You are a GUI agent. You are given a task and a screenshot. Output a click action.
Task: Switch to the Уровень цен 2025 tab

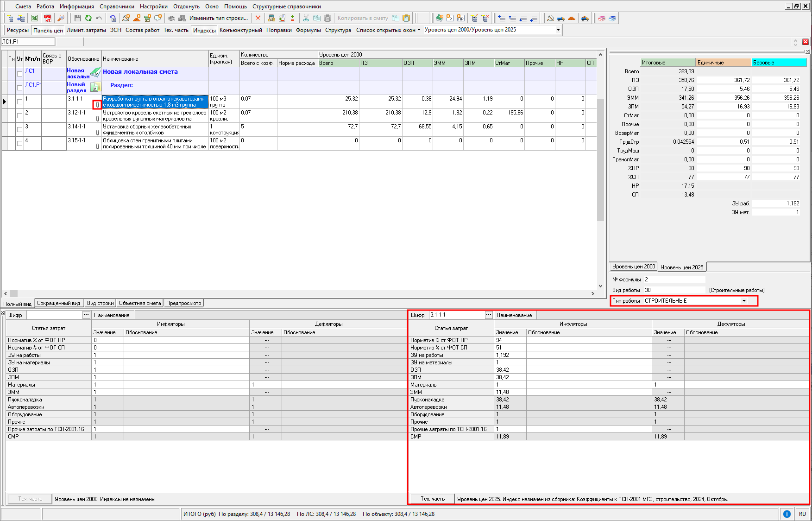pyautogui.click(x=681, y=267)
